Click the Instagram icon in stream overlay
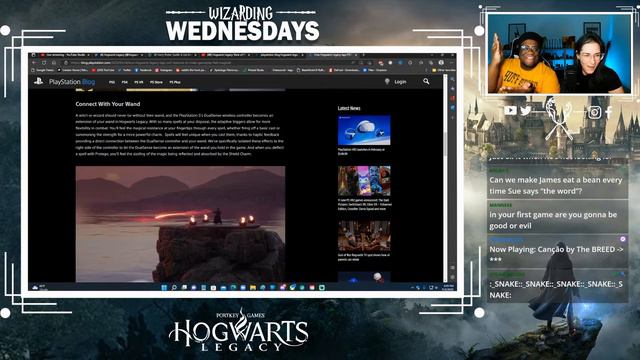This screenshot has height=360, width=640. click(x=594, y=112)
